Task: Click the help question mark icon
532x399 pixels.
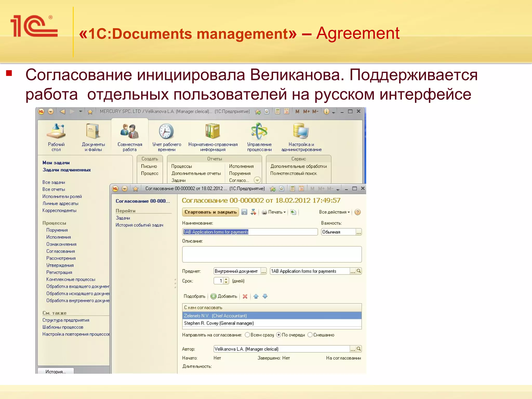Action: [x=358, y=212]
